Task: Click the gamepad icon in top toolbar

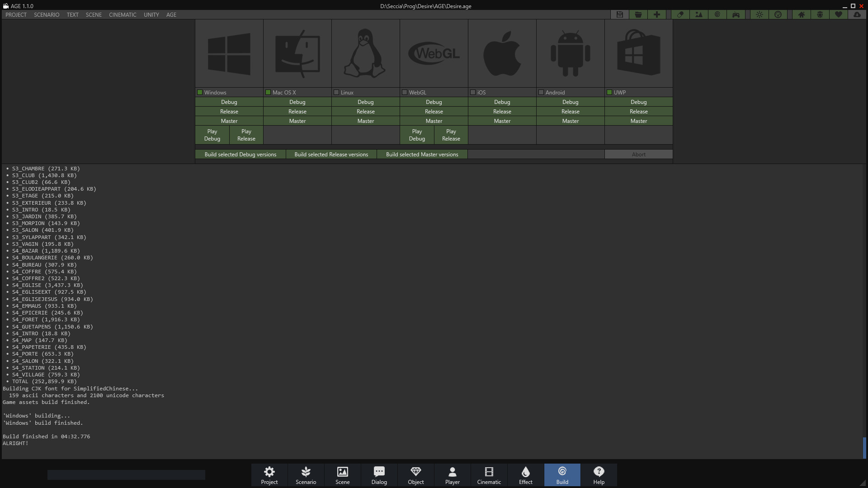Action: click(736, 14)
